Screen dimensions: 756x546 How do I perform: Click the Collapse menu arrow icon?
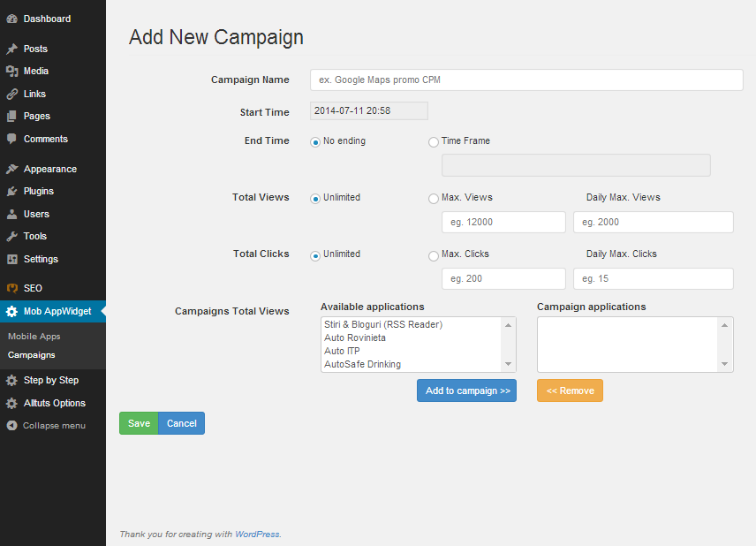coord(12,426)
